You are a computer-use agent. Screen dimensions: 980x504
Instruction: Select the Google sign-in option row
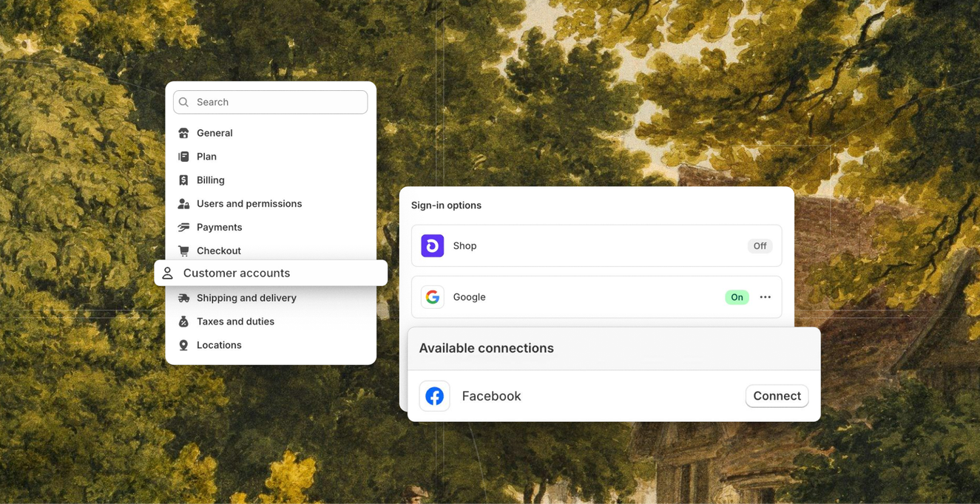point(596,297)
